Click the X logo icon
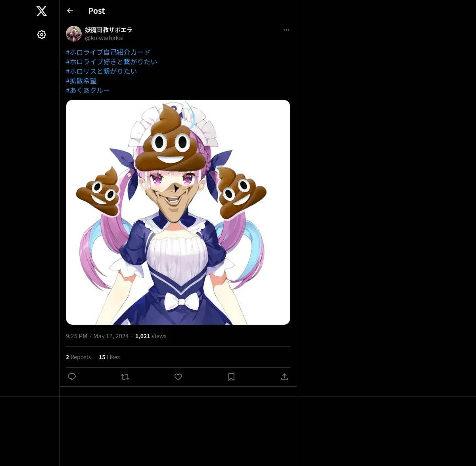 pos(42,11)
